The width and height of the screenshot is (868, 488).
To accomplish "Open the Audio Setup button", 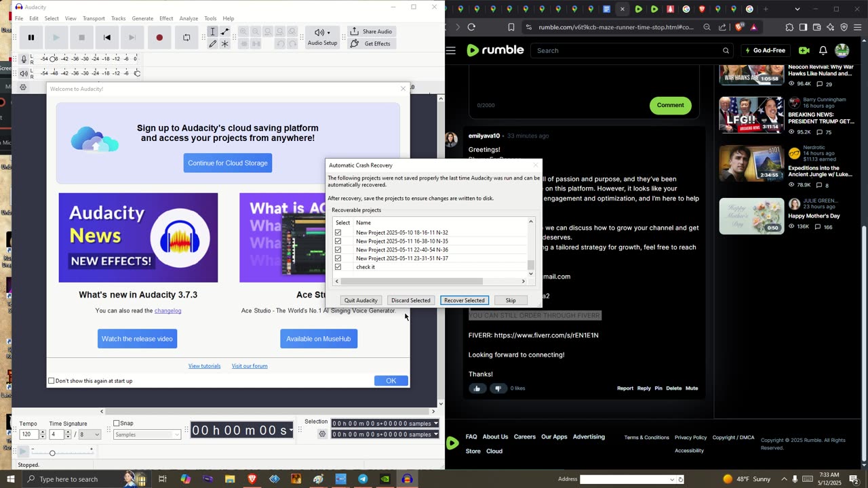I will [322, 37].
